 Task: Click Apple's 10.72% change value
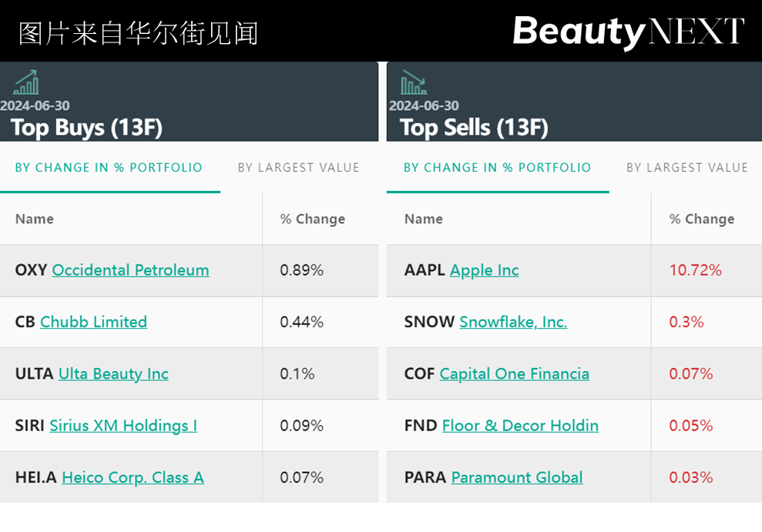click(x=695, y=270)
